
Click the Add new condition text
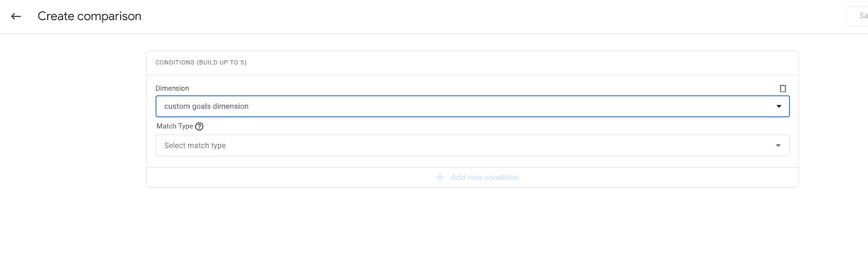484,178
